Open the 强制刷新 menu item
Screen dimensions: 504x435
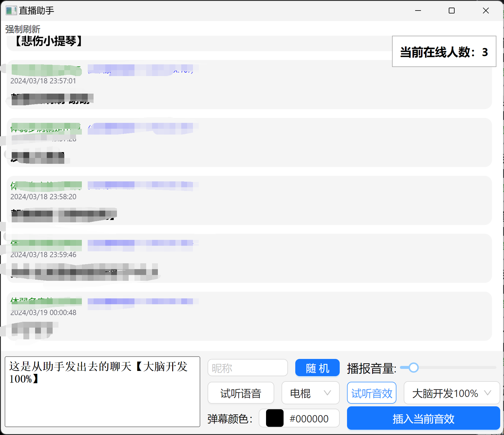(x=23, y=29)
